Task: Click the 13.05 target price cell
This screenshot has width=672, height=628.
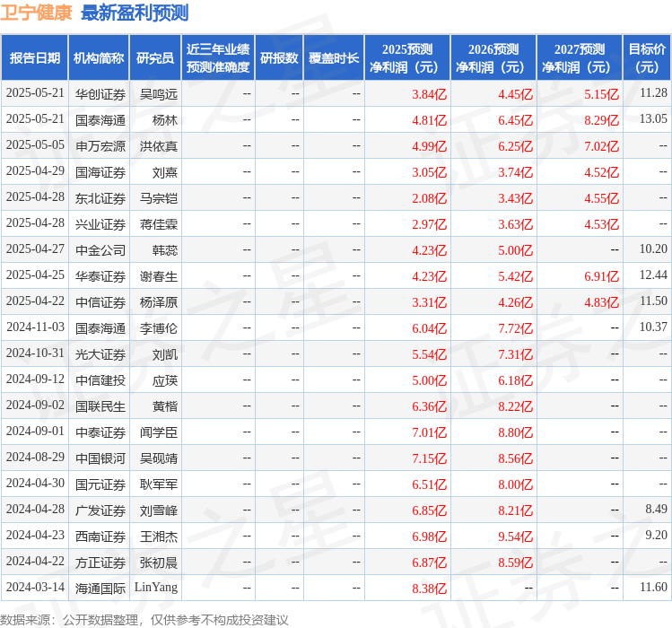Action: point(652,119)
